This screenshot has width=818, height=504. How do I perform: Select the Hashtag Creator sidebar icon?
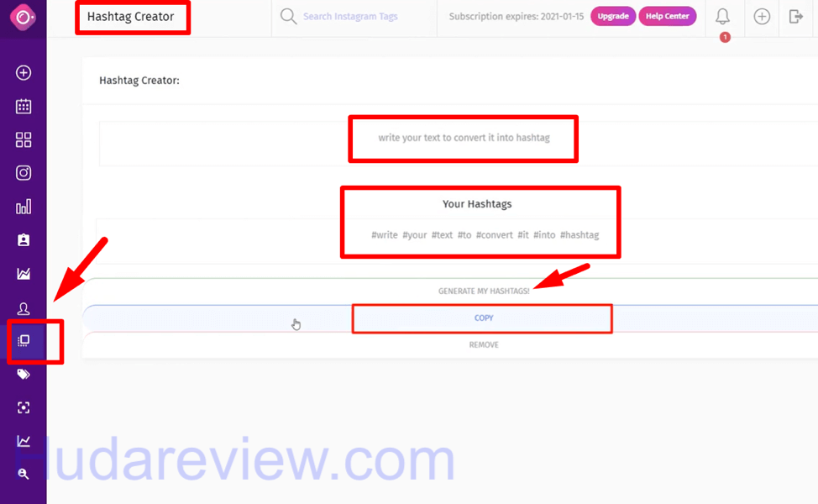[24, 341]
